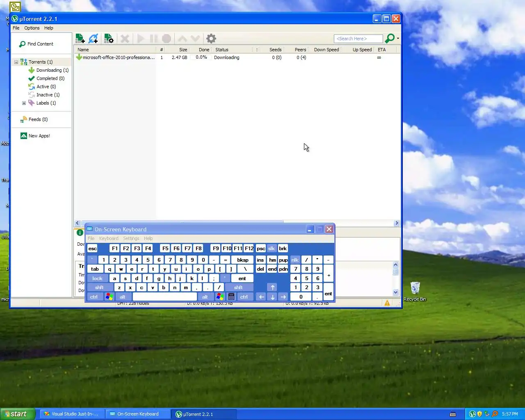Click the Search Here input field
The width and height of the screenshot is (525, 420).
(358, 39)
